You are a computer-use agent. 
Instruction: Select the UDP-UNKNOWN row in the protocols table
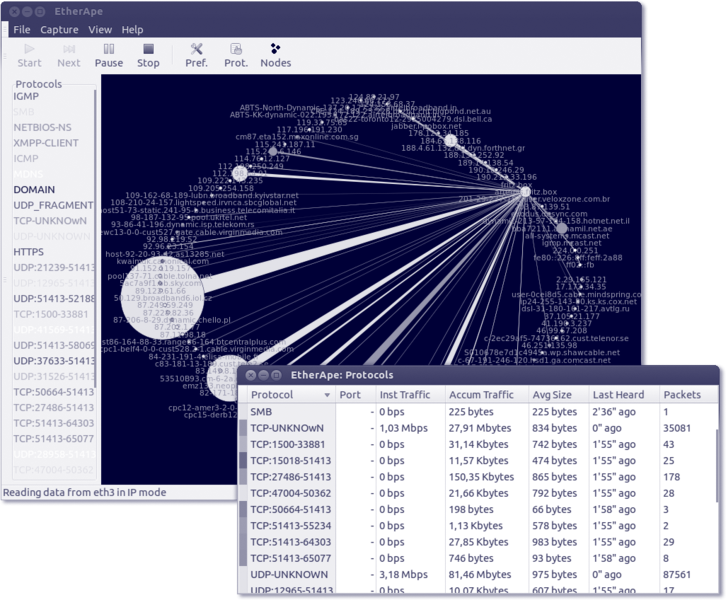coord(289,575)
